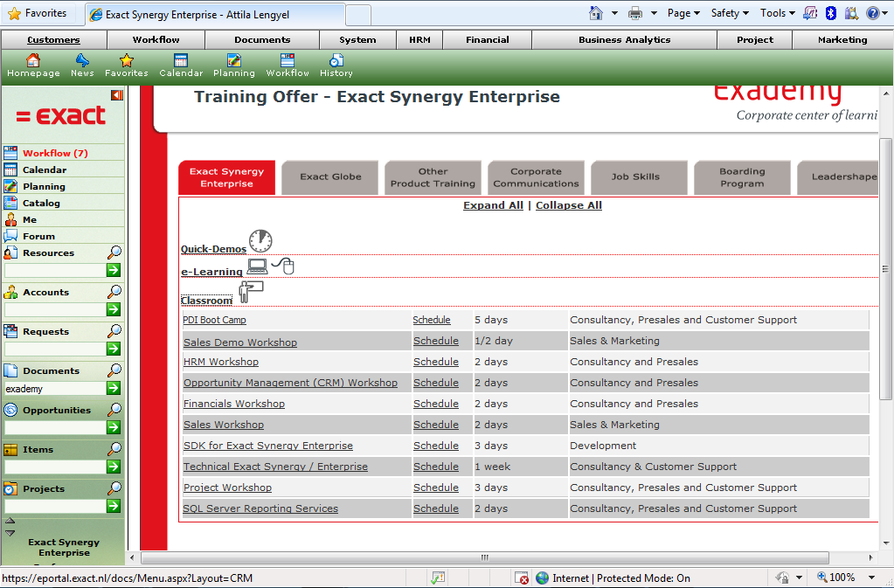
Task: Click the Items magnifier search icon
Action: click(x=114, y=449)
